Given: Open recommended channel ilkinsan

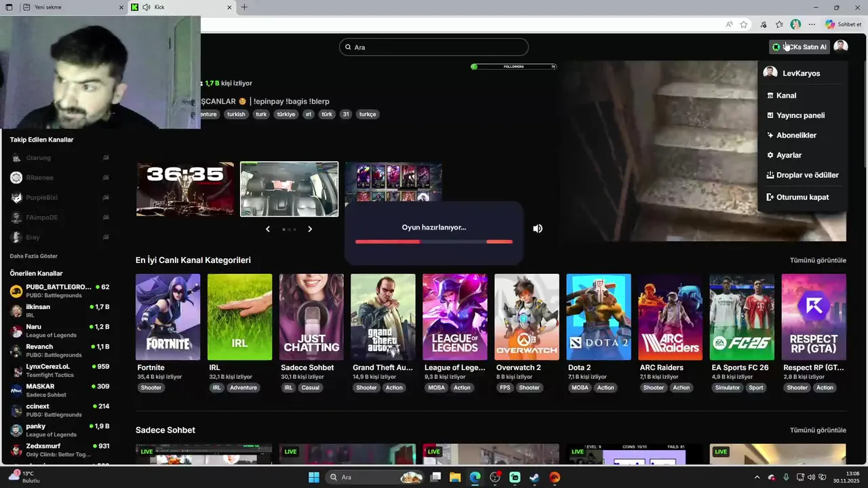Looking at the screenshot, I should pos(60,310).
